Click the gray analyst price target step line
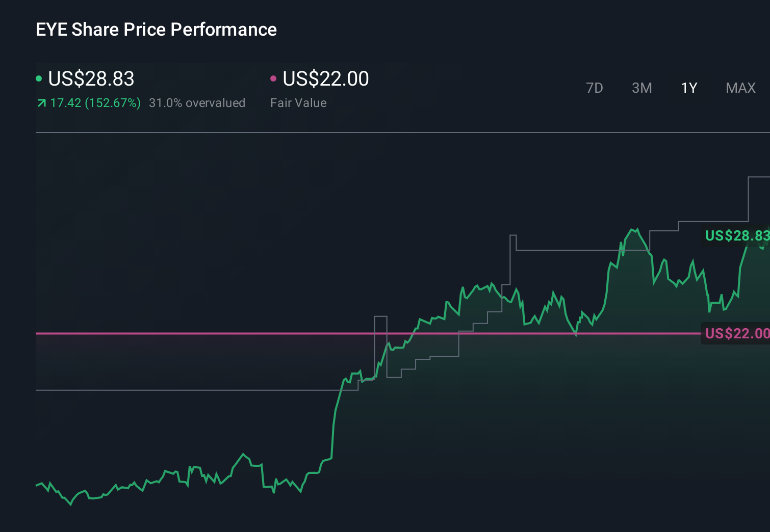The width and height of the screenshot is (770, 532). [x=561, y=250]
